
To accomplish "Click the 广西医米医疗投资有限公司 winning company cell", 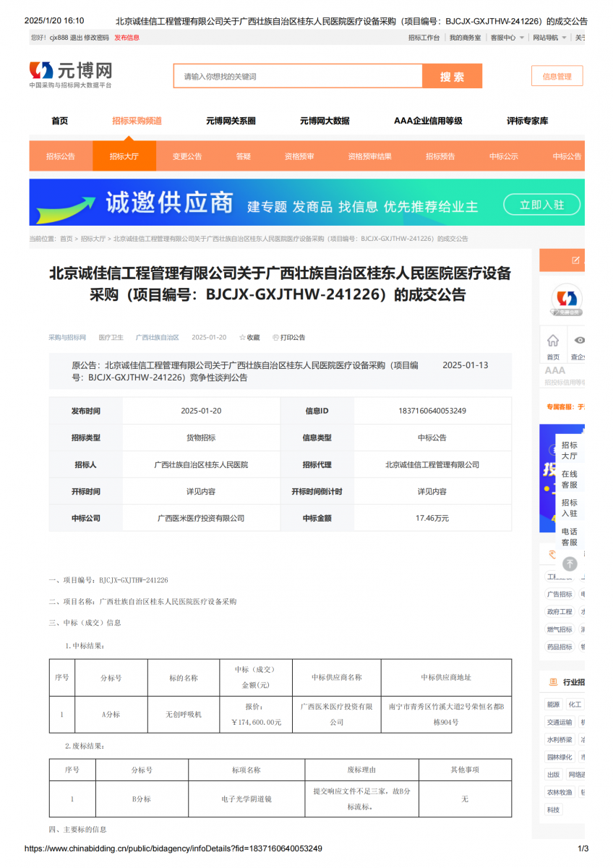I will click(x=201, y=518).
